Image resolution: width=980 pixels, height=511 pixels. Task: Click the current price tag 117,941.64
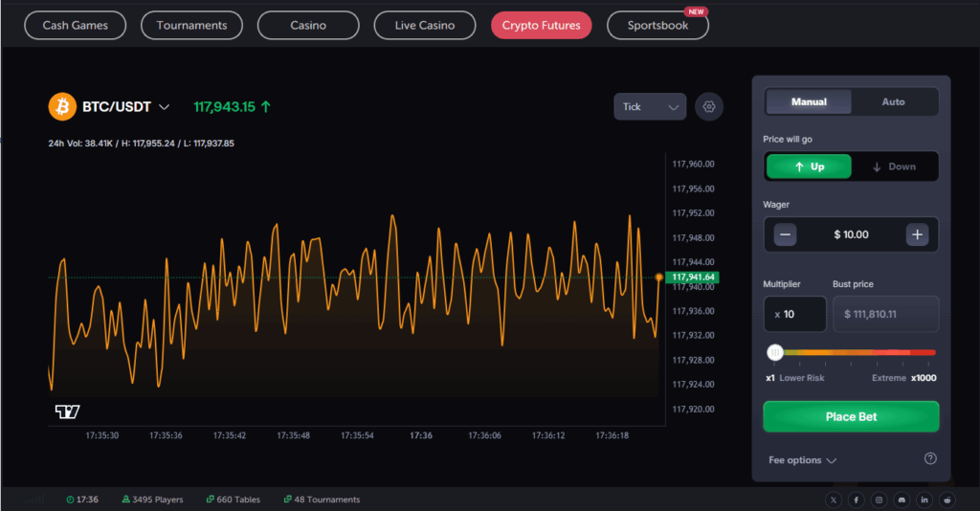click(693, 278)
